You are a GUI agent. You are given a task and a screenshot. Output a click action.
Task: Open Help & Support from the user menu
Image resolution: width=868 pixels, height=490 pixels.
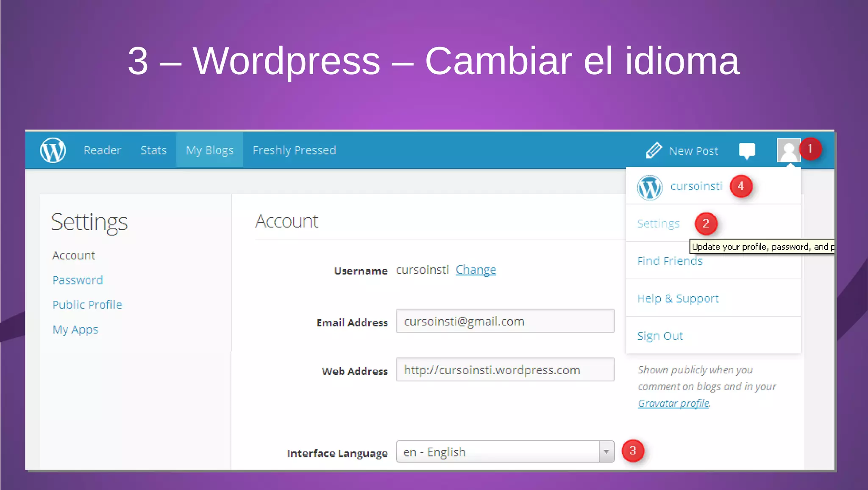[x=678, y=298]
